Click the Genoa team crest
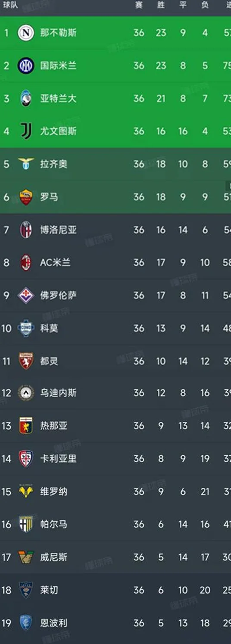This screenshot has height=644, width=231. (x=26, y=426)
